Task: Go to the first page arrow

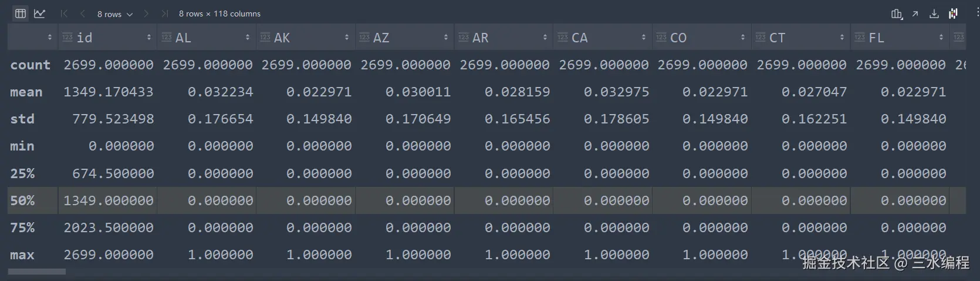Action: tap(65, 14)
